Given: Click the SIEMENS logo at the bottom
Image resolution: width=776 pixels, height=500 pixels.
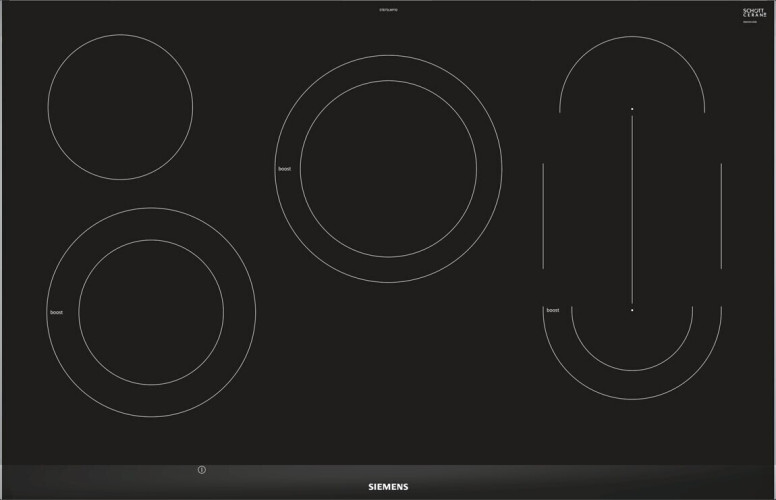Looking at the screenshot, I should coord(388,486).
